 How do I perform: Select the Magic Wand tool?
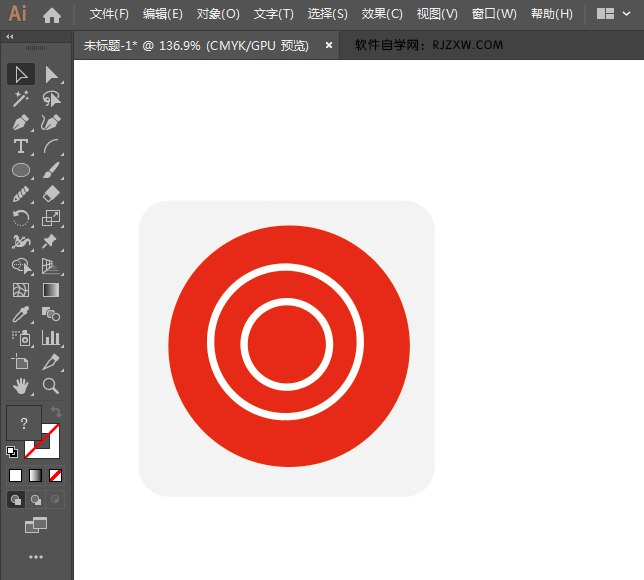point(21,98)
